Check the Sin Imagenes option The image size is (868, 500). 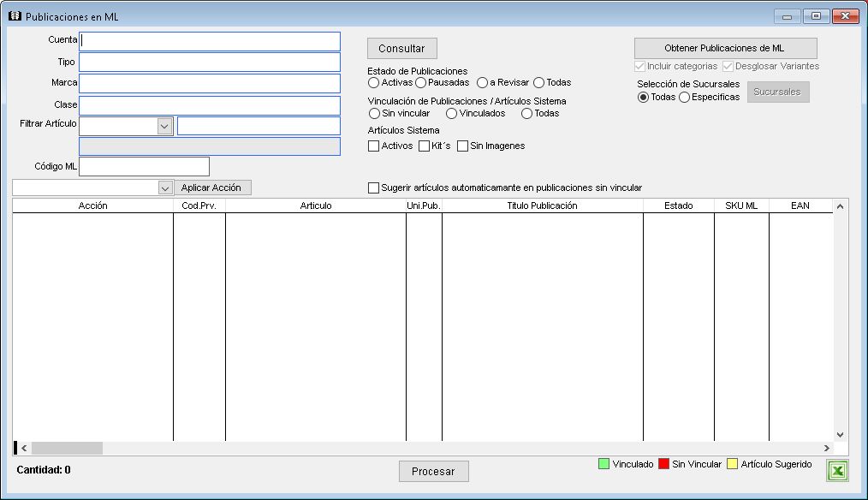(462, 146)
